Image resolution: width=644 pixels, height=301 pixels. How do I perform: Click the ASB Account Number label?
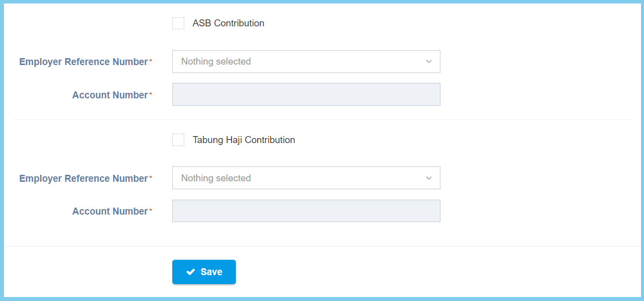click(110, 95)
